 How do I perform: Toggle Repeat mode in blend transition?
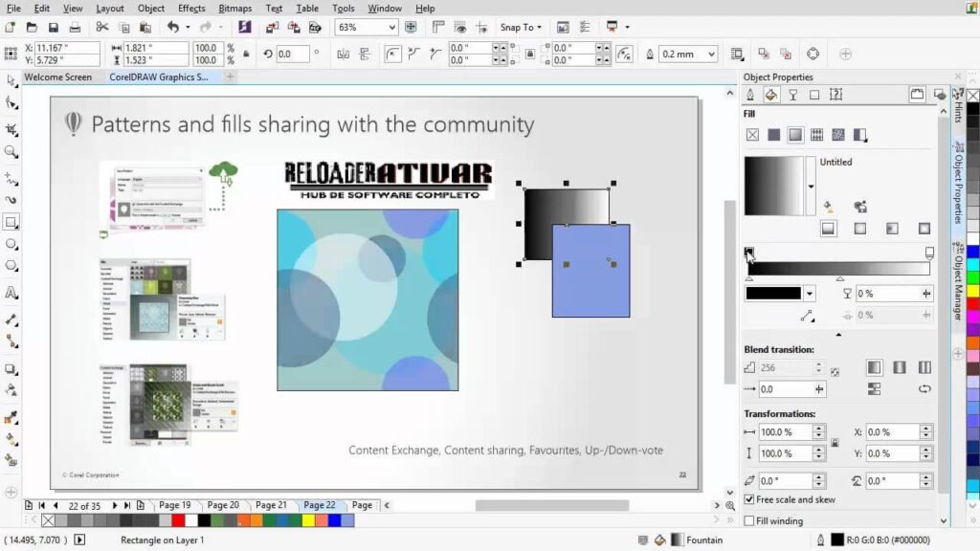click(924, 367)
